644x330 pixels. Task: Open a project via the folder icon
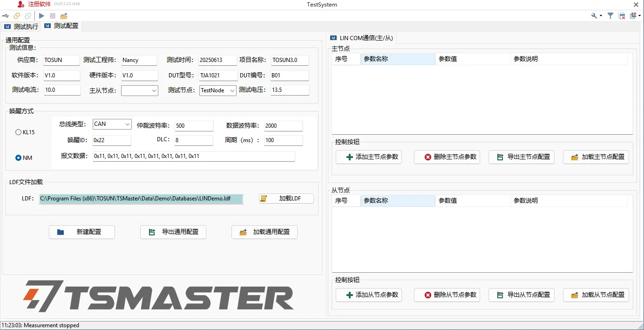[x=63, y=15]
